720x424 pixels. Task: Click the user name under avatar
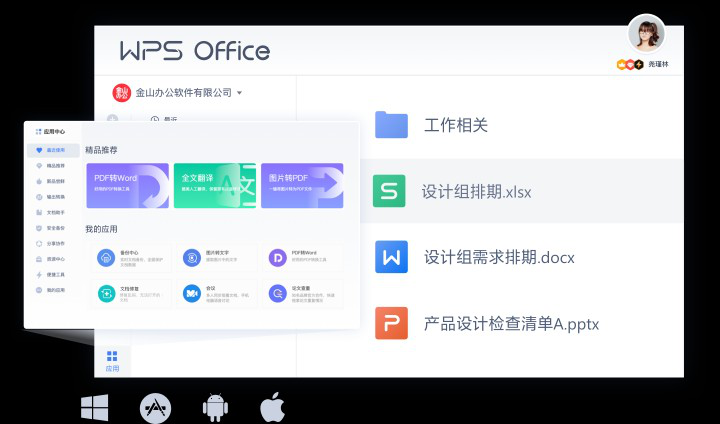point(658,65)
